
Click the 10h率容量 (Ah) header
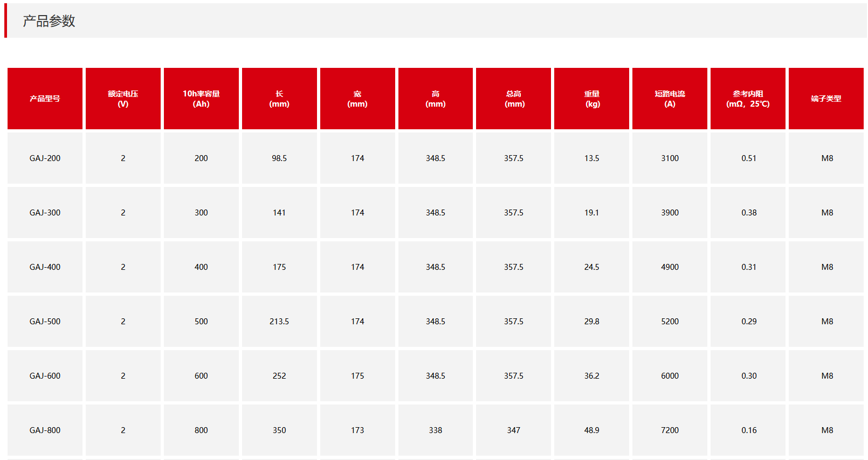[x=201, y=99]
